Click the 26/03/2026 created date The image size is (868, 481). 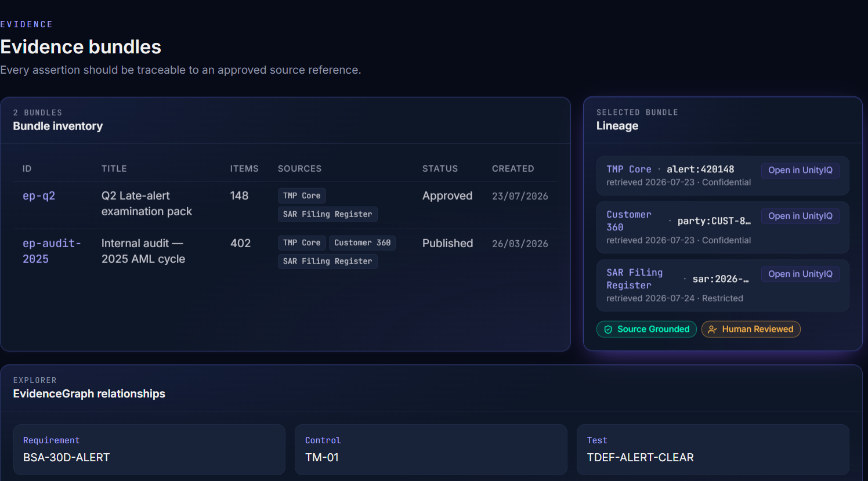(x=520, y=244)
